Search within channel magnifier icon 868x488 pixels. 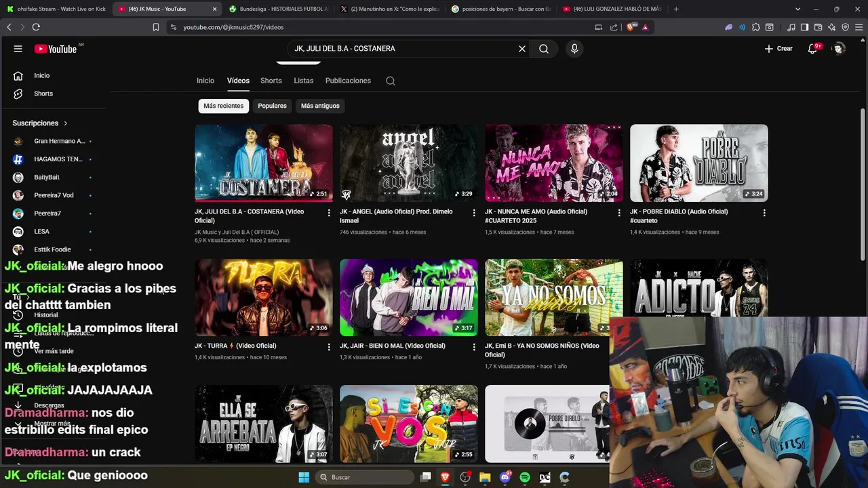[391, 81]
